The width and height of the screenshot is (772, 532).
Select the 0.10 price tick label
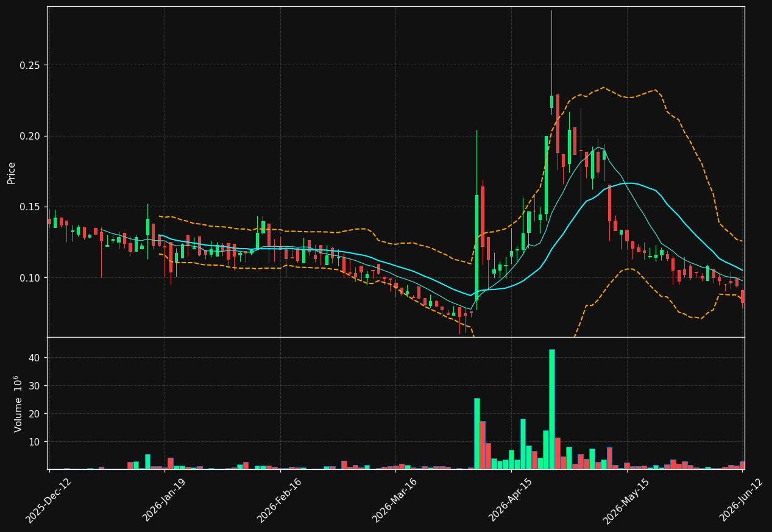[30, 278]
